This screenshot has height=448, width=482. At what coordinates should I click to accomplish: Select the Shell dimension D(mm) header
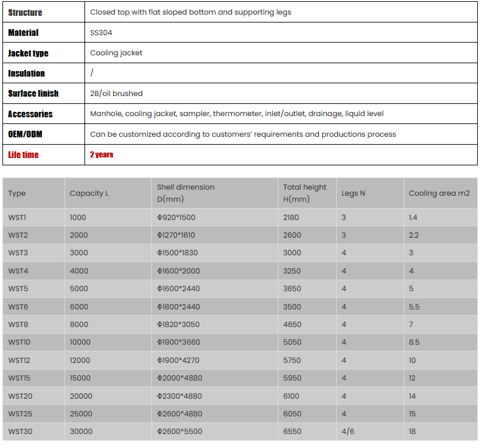click(185, 193)
